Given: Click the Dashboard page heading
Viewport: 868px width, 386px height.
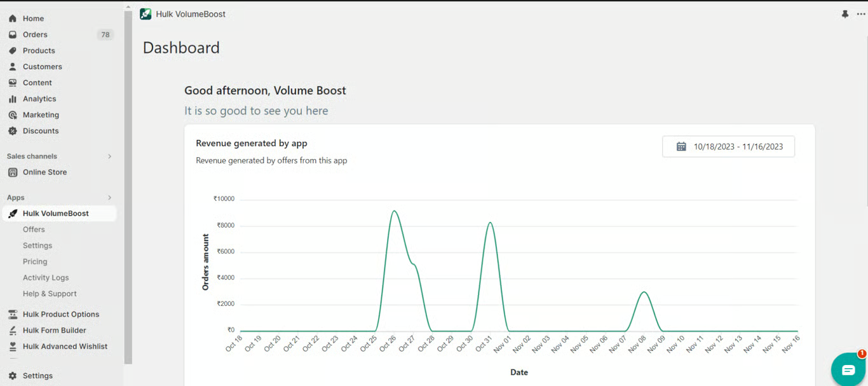Looking at the screenshot, I should coord(181,48).
